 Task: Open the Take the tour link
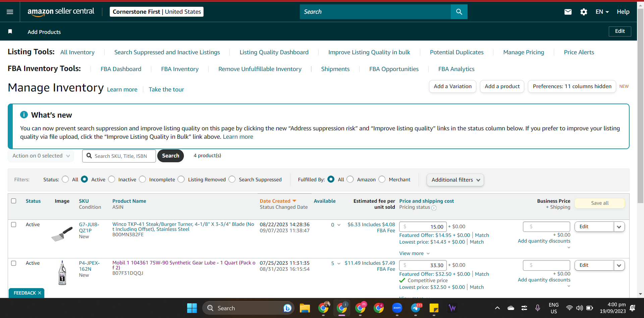click(166, 89)
